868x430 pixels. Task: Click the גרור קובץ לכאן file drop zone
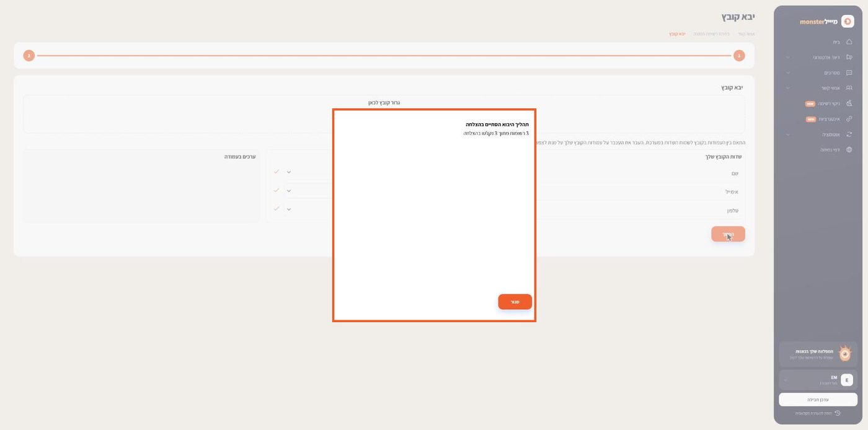click(384, 114)
